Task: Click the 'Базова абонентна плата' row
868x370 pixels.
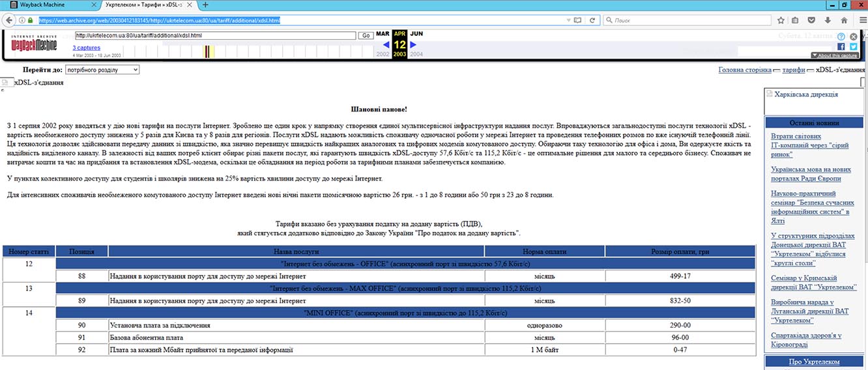Action: click(x=297, y=337)
